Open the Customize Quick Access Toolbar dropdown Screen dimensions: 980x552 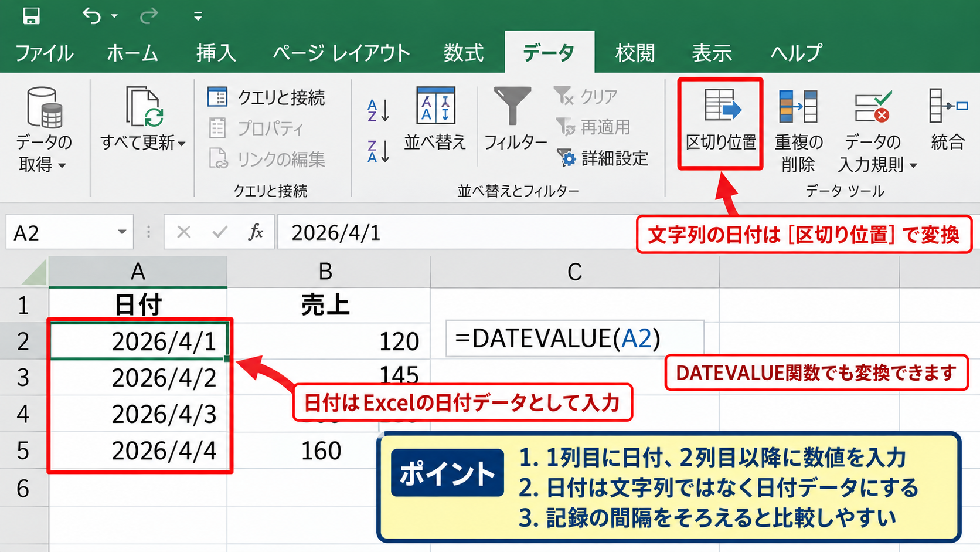click(x=198, y=16)
